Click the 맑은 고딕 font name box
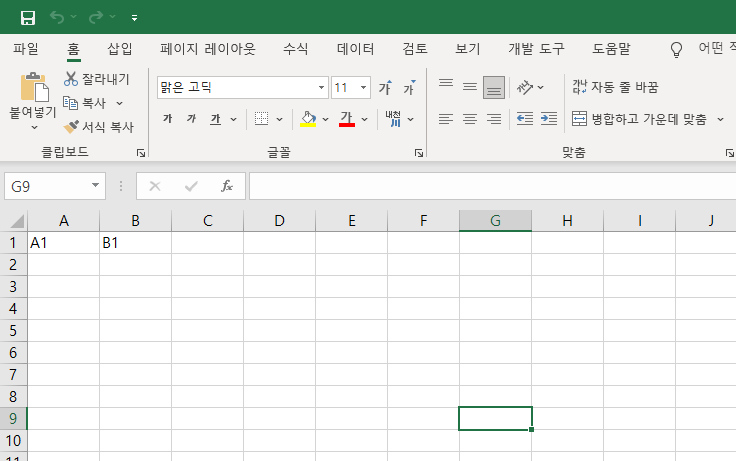736x461 pixels. tap(236, 87)
